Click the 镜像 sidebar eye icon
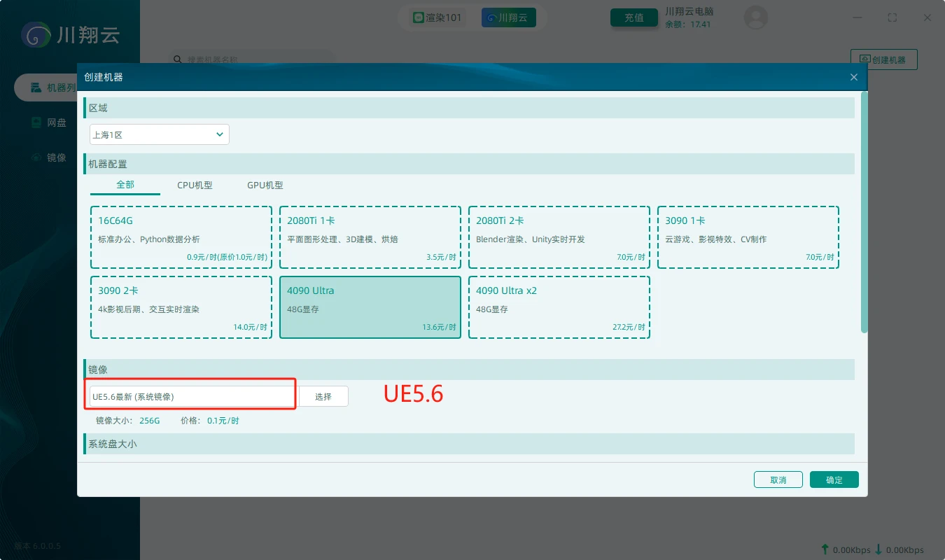 [36, 157]
